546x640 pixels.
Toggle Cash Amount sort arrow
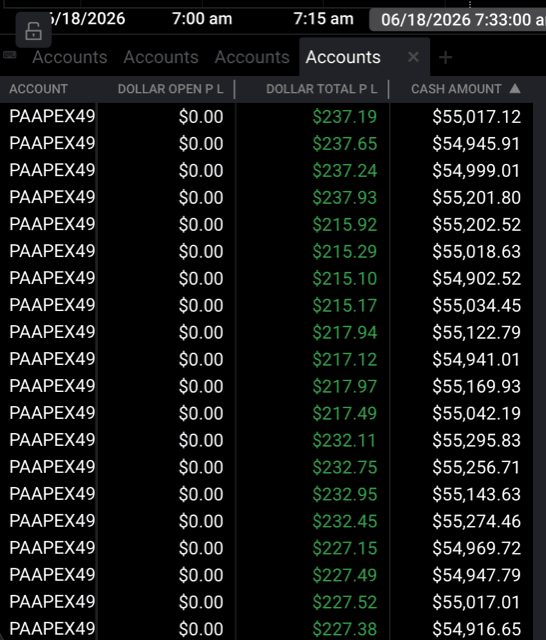tap(515, 88)
